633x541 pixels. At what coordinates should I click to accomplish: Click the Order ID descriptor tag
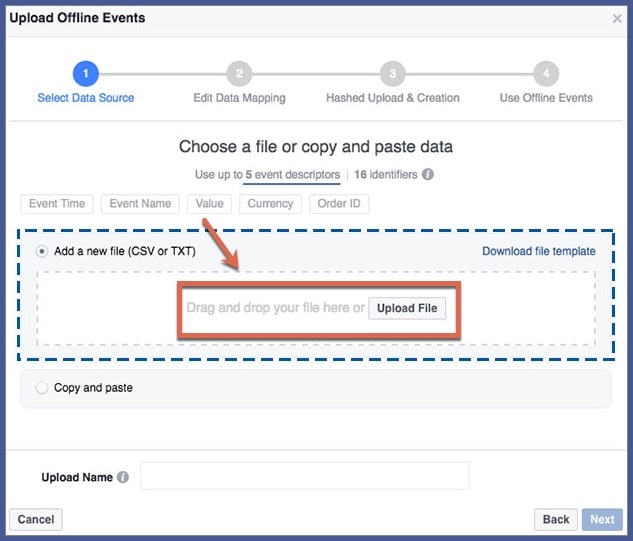tap(339, 203)
